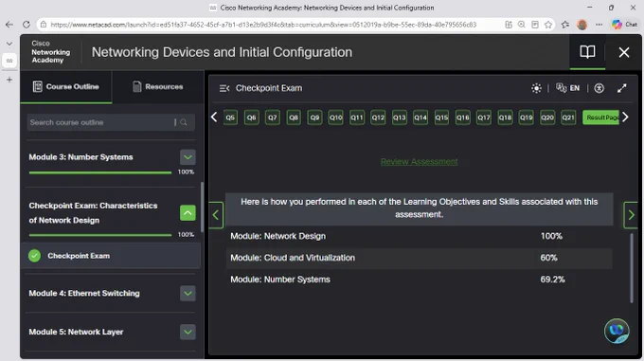
Task: Click the course outline scrollbar
Action: [x=202, y=208]
